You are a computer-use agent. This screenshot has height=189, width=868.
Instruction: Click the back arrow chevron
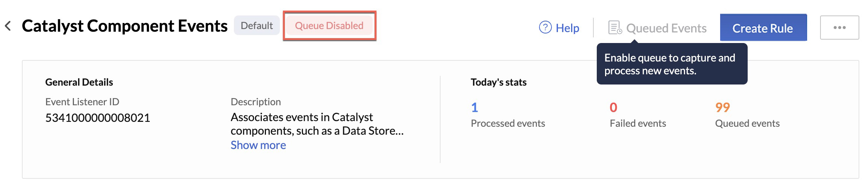tap(8, 26)
